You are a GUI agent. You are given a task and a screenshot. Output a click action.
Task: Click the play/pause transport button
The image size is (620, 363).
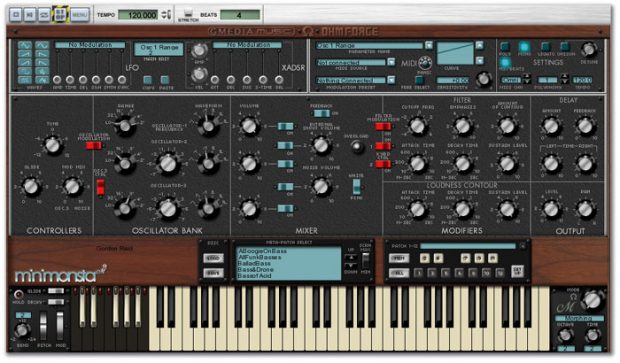click(30, 15)
